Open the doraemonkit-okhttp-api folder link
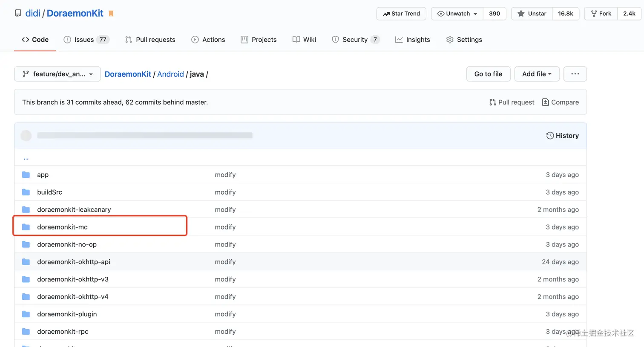 [74, 262]
